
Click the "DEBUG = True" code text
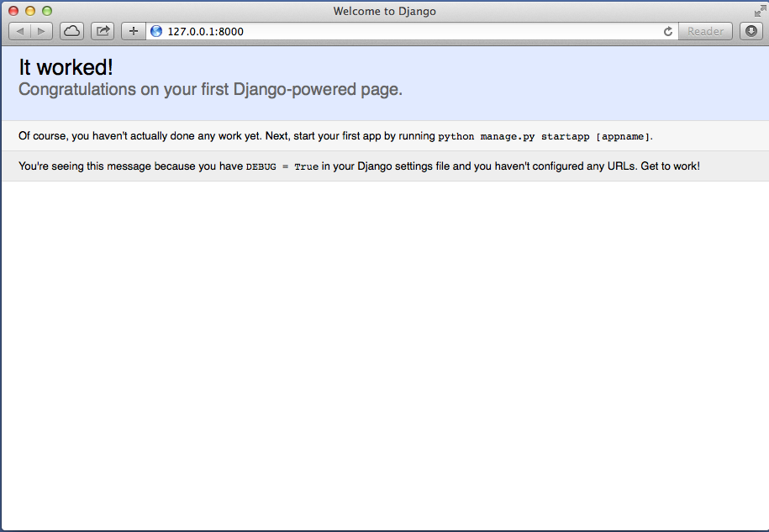coord(282,166)
